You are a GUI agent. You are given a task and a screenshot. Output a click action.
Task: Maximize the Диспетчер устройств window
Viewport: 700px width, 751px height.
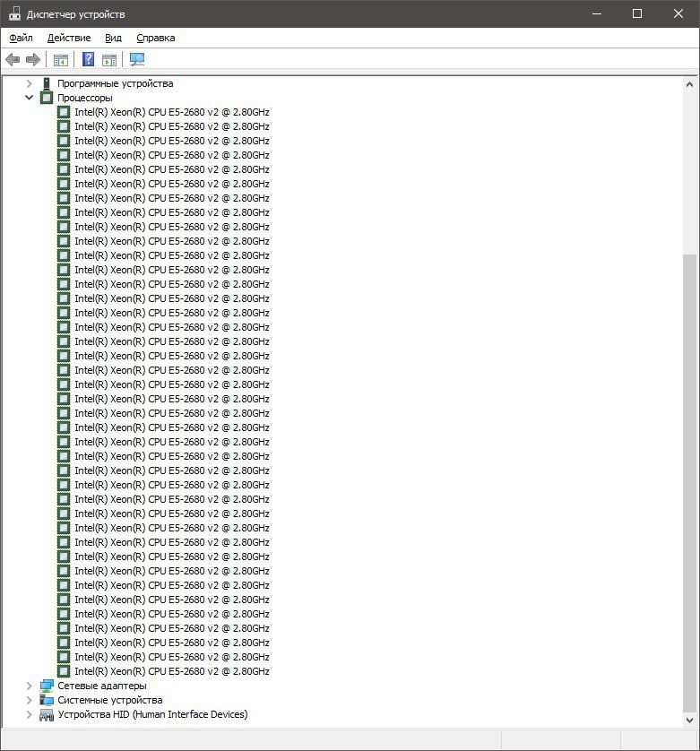click(637, 13)
